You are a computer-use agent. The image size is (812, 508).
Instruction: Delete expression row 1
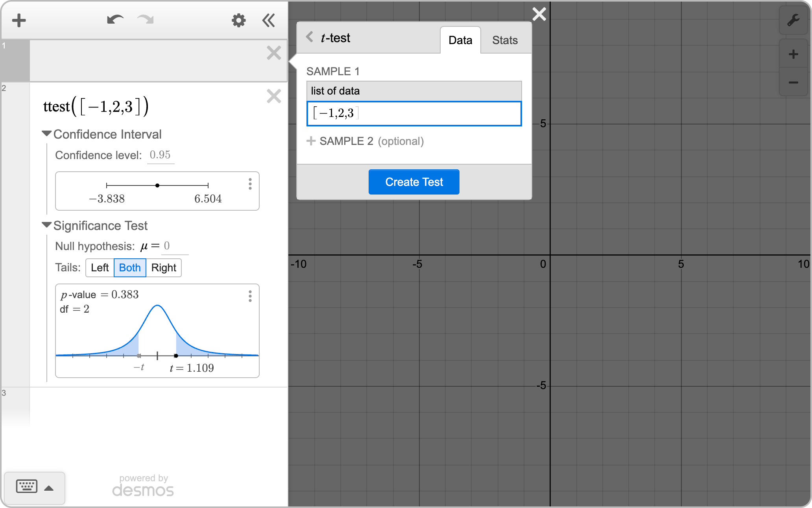pyautogui.click(x=274, y=53)
